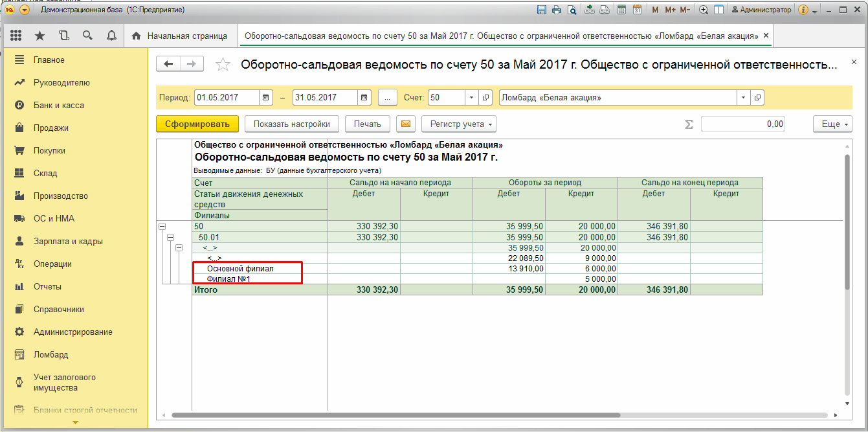Click the Print icon in the title bar

point(557,10)
